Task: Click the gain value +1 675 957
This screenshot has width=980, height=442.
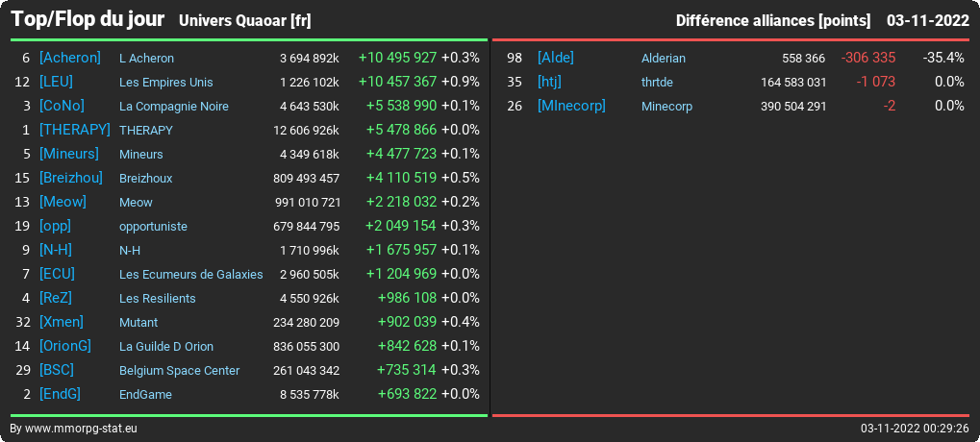Action: click(x=401, y=251)
